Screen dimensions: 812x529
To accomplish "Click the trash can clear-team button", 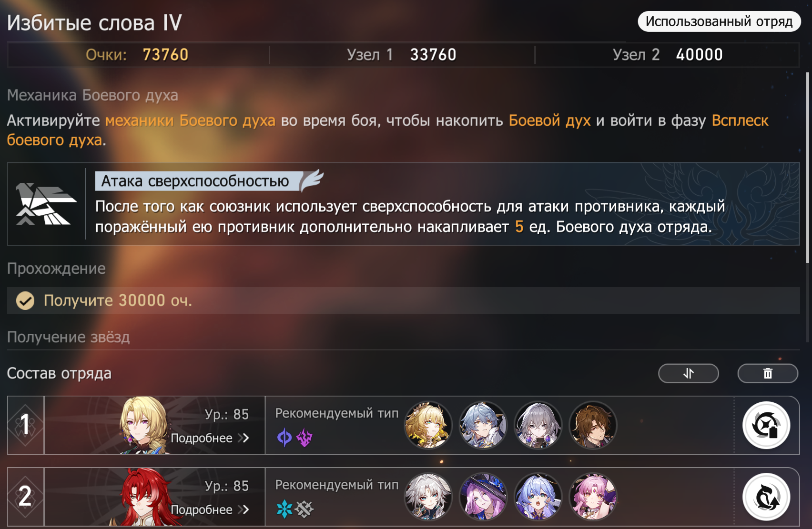I will 768,373.
